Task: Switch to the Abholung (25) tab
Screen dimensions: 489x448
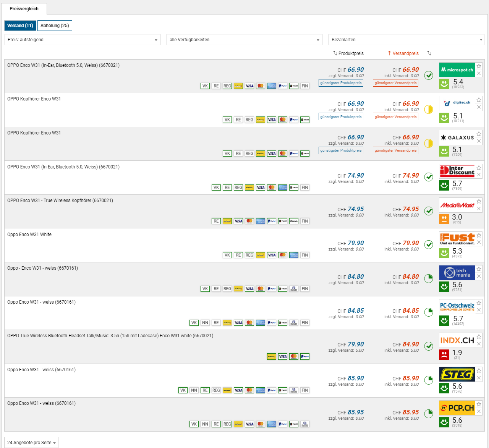Action: pyautogui.click(x=55, y=26)
